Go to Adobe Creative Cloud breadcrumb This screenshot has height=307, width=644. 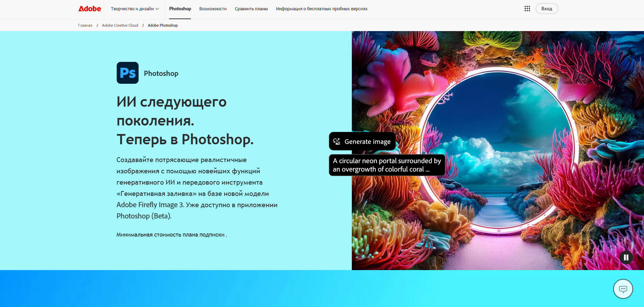coord(120,25)
